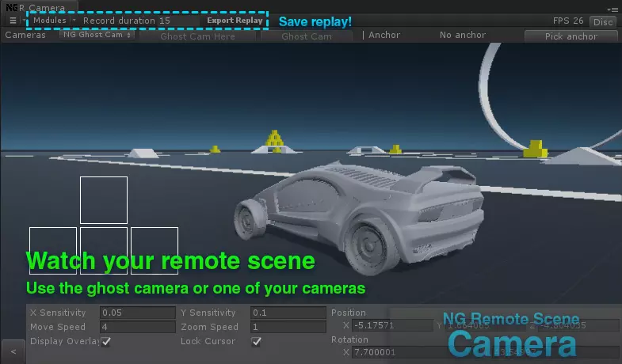Collapse the settings panel with arrow button

[13, 351]
